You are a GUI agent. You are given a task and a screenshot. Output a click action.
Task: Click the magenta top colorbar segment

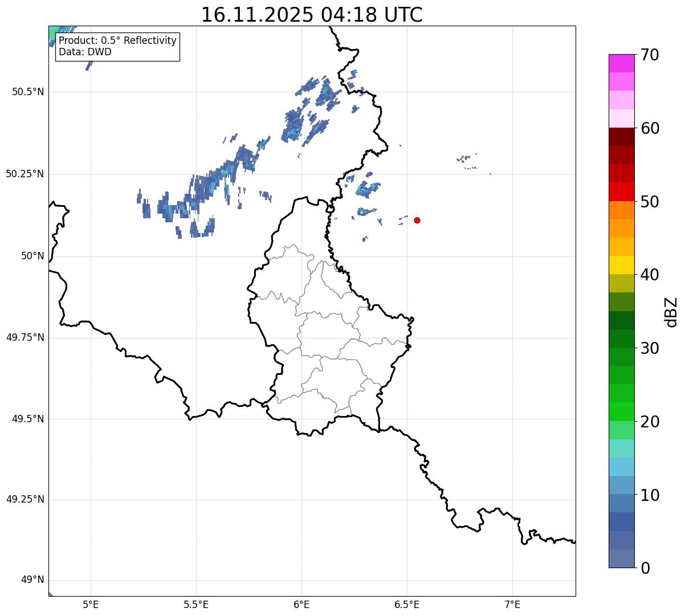(622, 63)
